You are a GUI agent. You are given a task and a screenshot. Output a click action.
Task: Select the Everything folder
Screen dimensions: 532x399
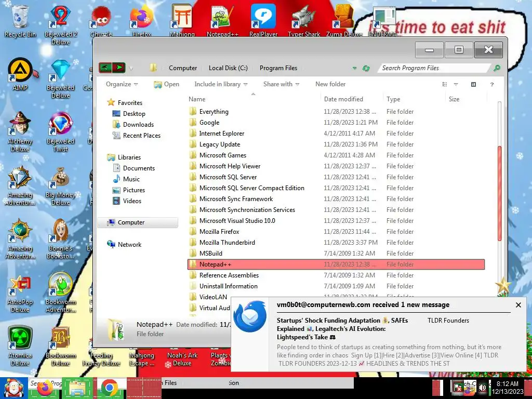(x=336, y=112)
